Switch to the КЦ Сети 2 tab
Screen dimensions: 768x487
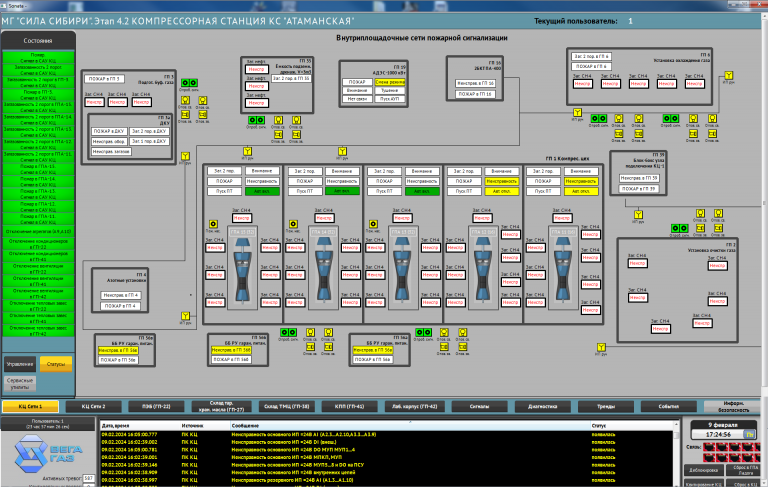point(94,407)
